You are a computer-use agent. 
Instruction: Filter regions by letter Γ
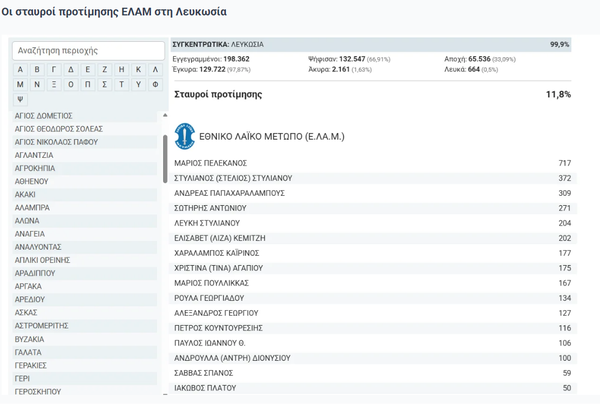[54, 70]
